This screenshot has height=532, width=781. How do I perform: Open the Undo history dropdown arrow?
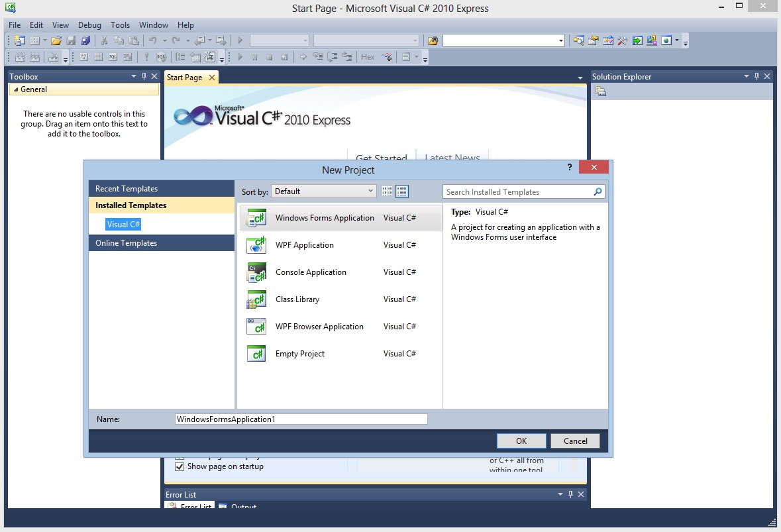pos(164,41)
